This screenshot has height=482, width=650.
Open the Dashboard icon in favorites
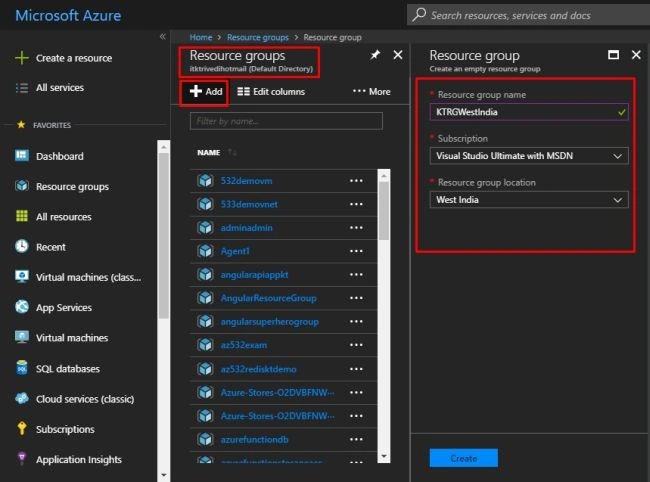22,155
